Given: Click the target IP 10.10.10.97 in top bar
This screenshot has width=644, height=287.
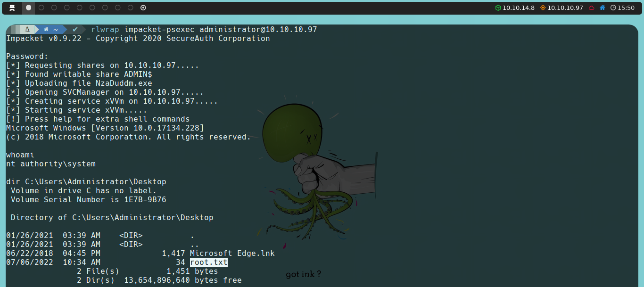Looking at the screenshot, I should pos(565,8).
